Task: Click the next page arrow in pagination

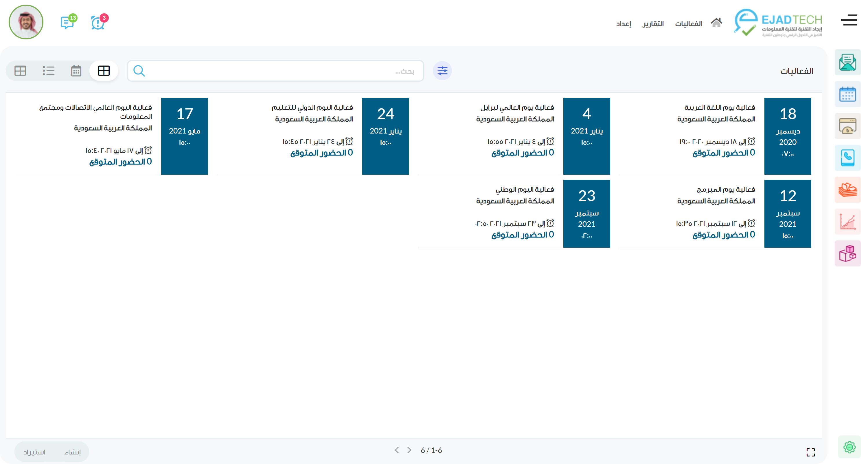Action: click(409, 450)
